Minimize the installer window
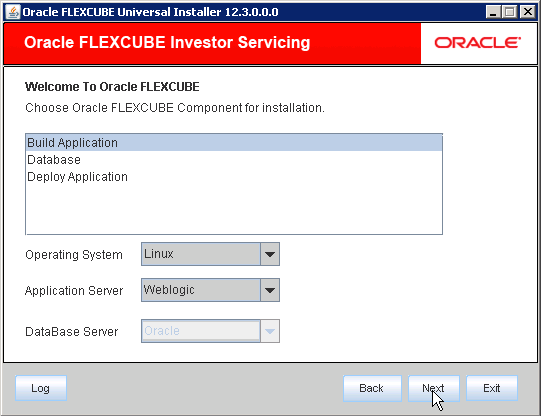Viewport: 541px width, 416px height. [x=493, y=12]
